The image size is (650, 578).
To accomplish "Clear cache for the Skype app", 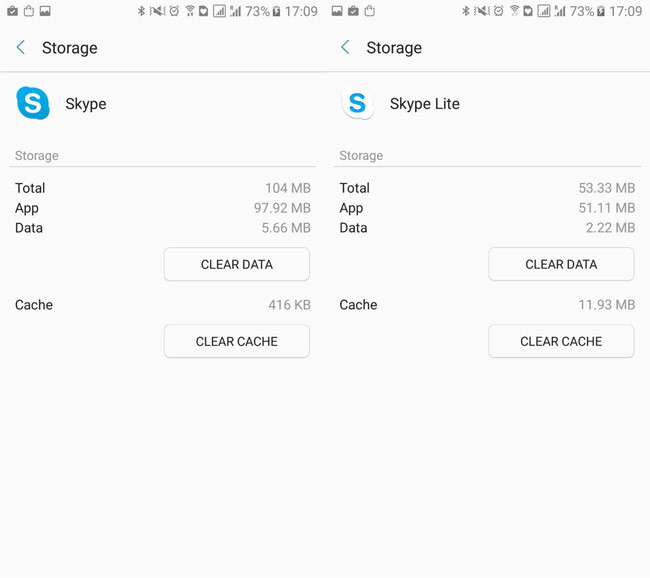I will pos(237,341).
